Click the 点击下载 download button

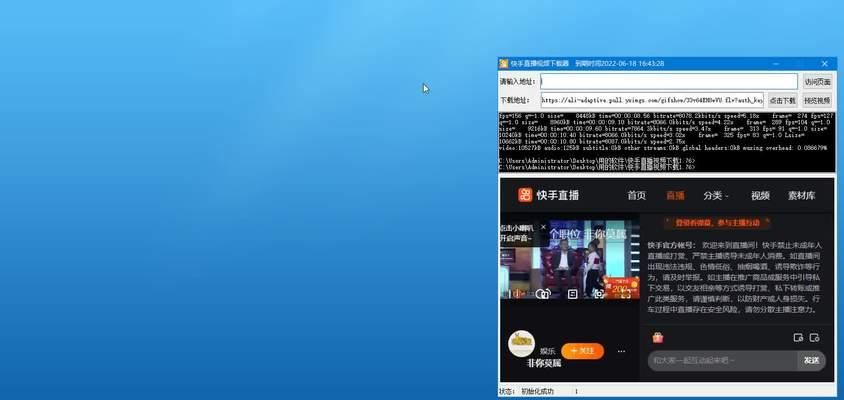click(x=782, y=100)
